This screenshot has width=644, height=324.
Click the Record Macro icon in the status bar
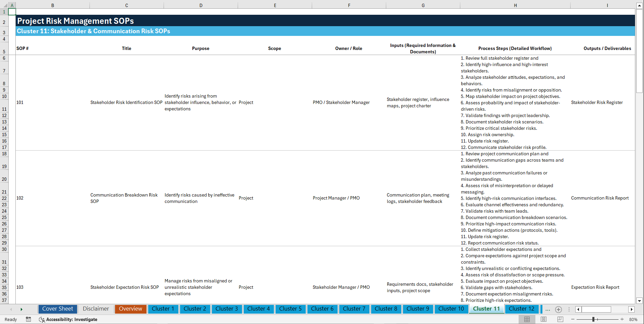click(28, 319)
